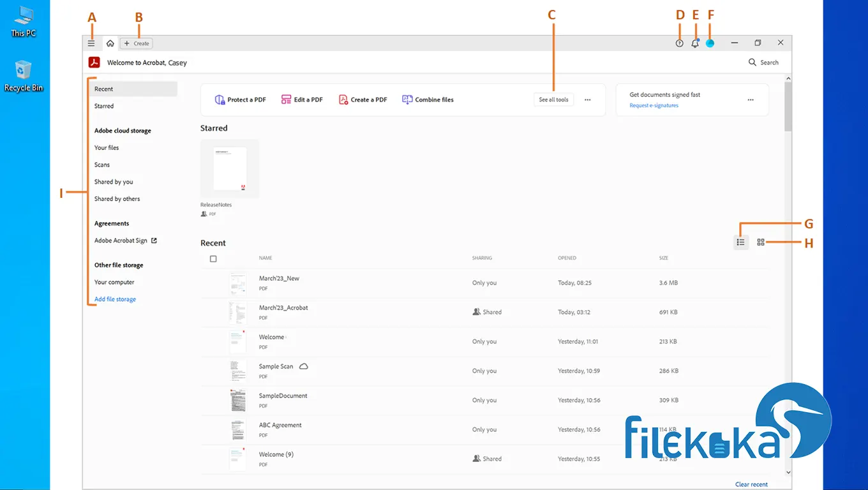The width and height of the screenshot is (868, 490).
Task: Click the ABC Agreement file thumbnail
Action: tap(238, 430)
